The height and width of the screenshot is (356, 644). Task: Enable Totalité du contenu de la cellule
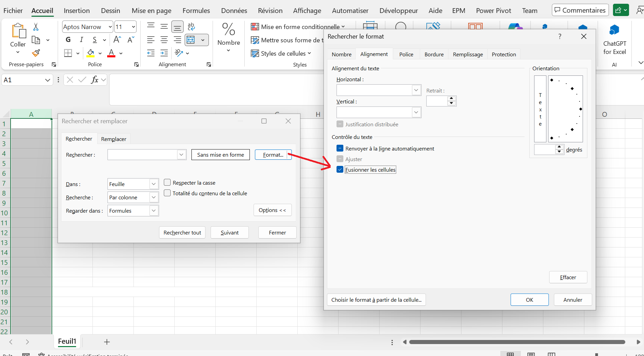pyautogui.click(x=167, y=193)
